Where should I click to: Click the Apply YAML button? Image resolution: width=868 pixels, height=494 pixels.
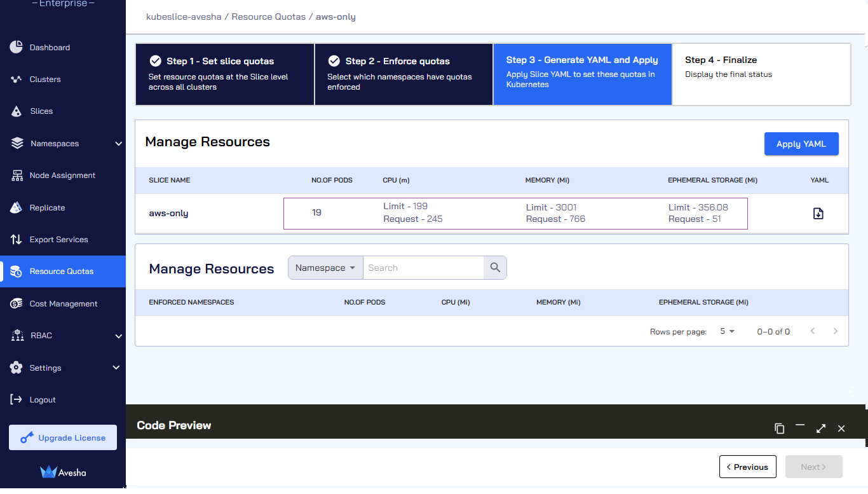pyautogui.click(x=801, y=144)
